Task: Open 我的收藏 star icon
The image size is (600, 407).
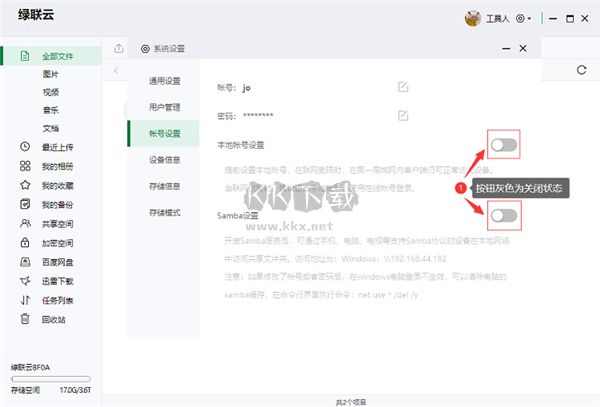Action: coord(25,185)
